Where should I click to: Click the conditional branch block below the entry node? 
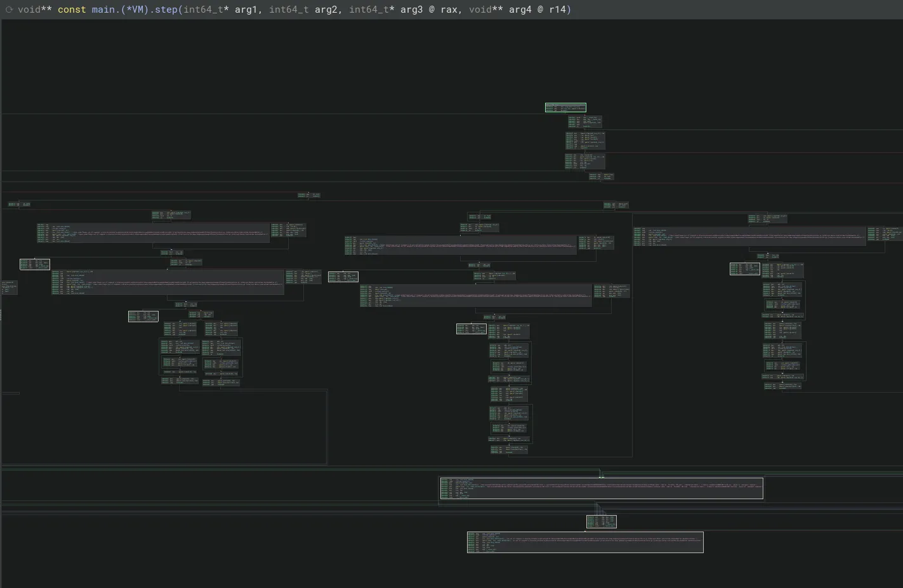[x=584, y=121]
